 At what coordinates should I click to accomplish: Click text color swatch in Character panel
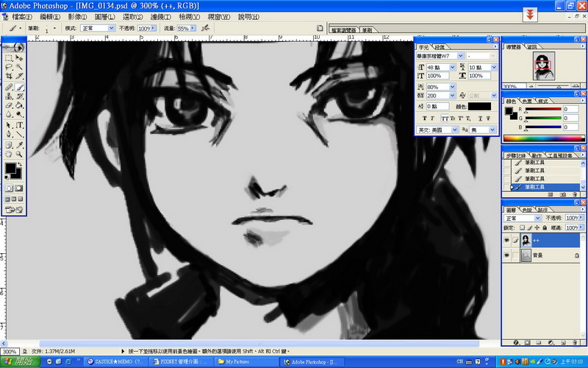tap(479, 107)
